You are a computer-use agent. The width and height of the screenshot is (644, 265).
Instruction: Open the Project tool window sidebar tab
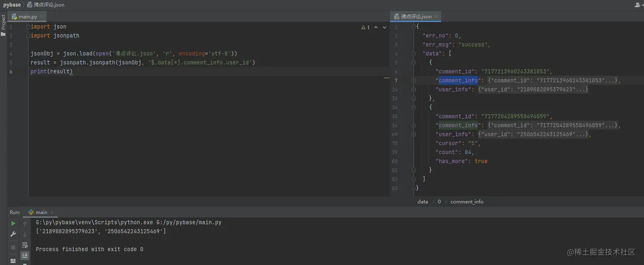click(3, 26)
